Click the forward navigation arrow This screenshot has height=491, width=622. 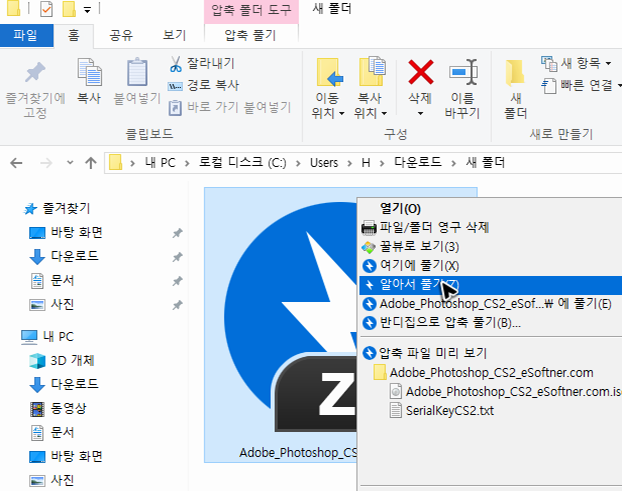click(46, 163)
